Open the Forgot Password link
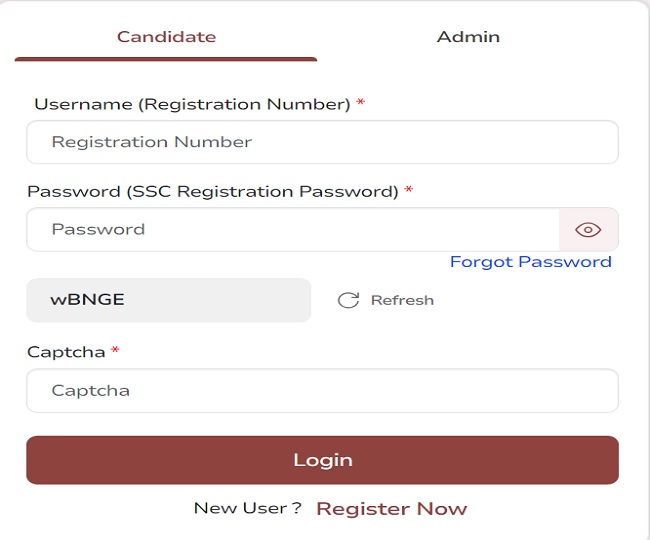This screenshot has width=650, height=540. click(530, 262)
